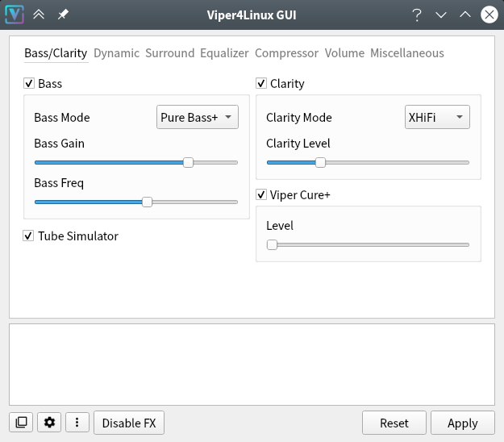Toggle the Bass checkbox
Screen dimensions: 504x442
click(x=29, y=84)
